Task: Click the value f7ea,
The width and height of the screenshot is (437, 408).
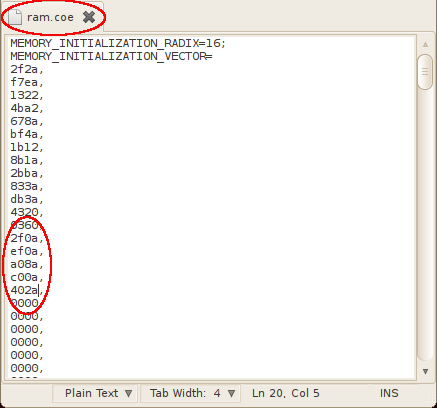Action: [27, 82]
